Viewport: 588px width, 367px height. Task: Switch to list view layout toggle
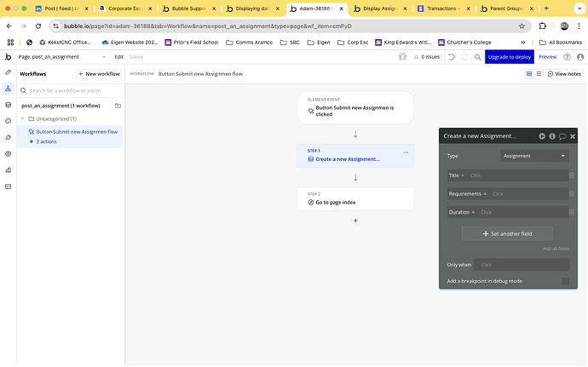point(539,74)
